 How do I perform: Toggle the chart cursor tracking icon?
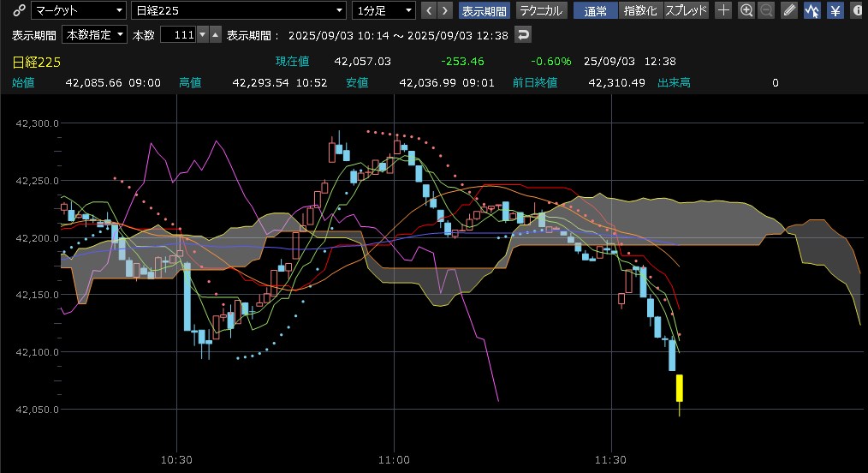(x=812, y=10)
